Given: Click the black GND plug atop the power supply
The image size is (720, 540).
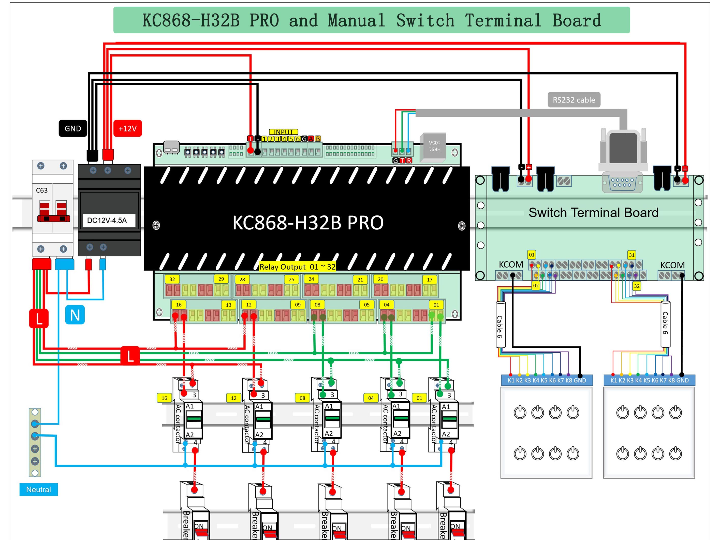Looking at the screenshot, I should tap(92, 155).
